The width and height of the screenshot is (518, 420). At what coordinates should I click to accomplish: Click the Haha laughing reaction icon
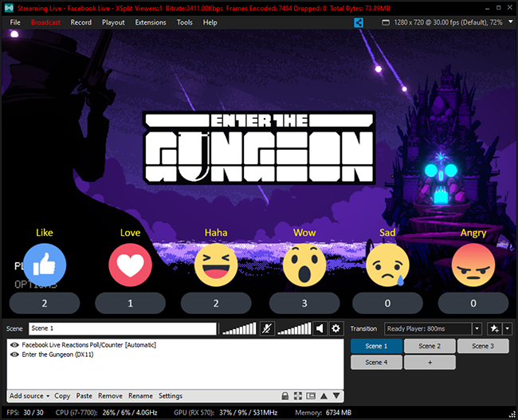[x=216, y=265]
